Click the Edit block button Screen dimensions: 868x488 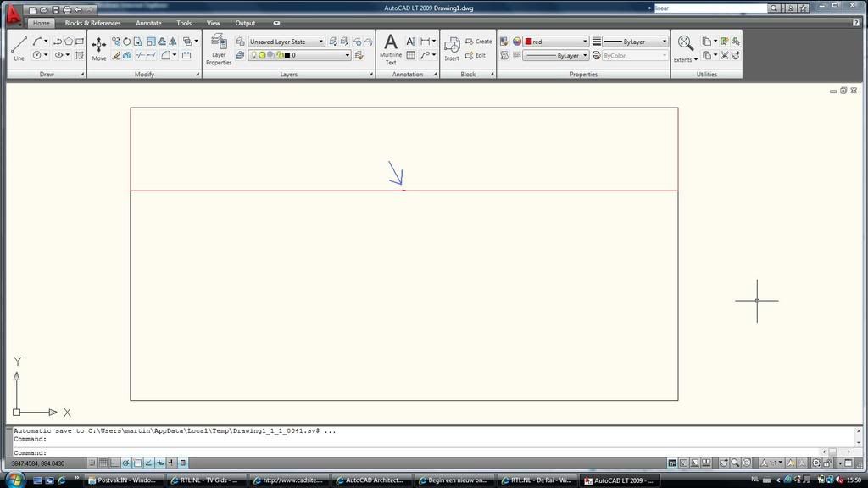476,55
